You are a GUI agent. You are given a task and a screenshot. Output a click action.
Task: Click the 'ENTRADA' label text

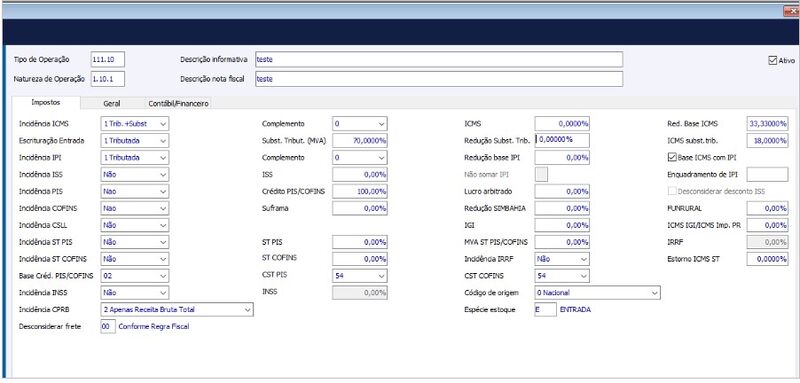pos(576,310)
